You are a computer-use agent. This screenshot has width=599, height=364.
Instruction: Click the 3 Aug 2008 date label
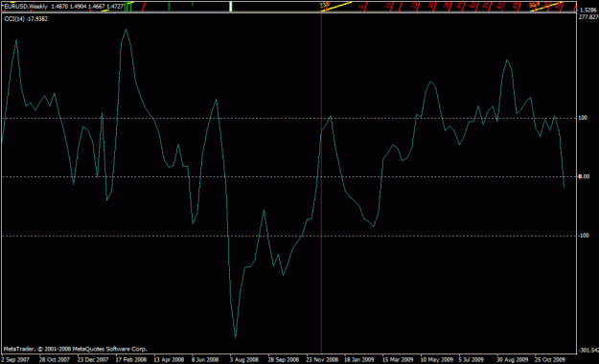tap(243, 360)
